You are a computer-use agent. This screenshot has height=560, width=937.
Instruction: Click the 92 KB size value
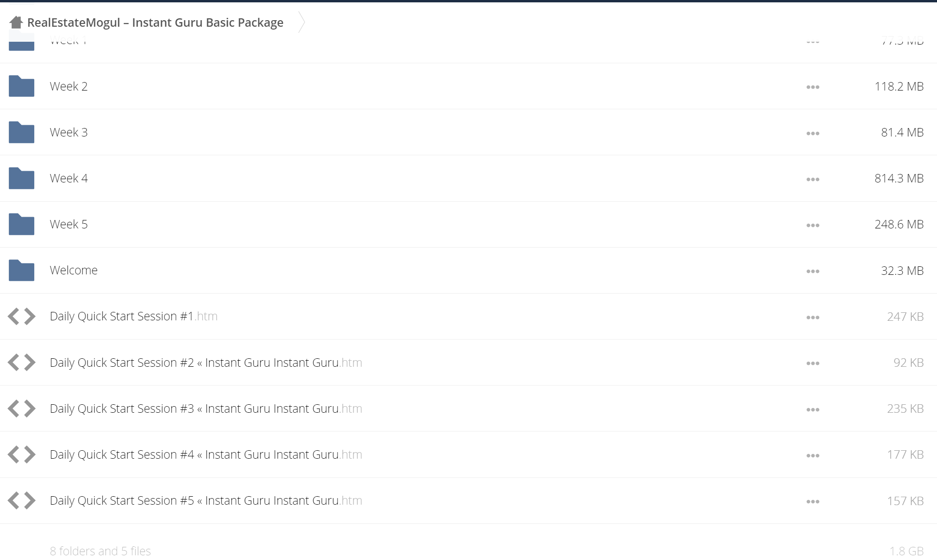(908, 363)
